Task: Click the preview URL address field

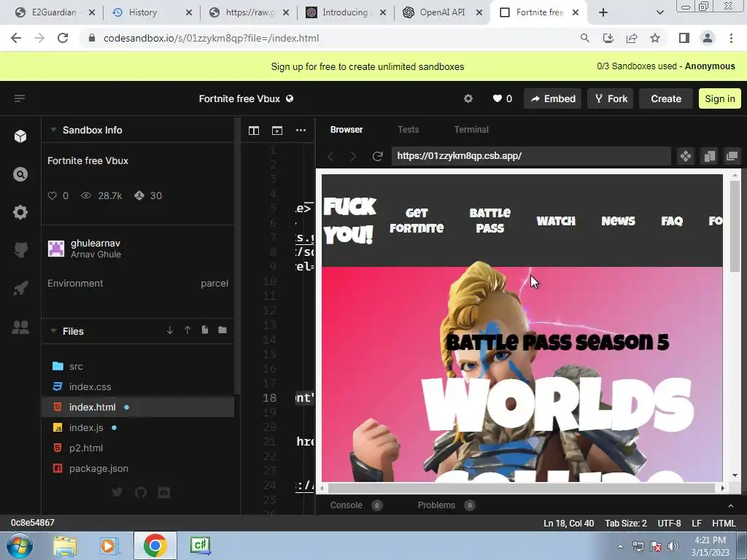Action: click(x=531, y=156)
